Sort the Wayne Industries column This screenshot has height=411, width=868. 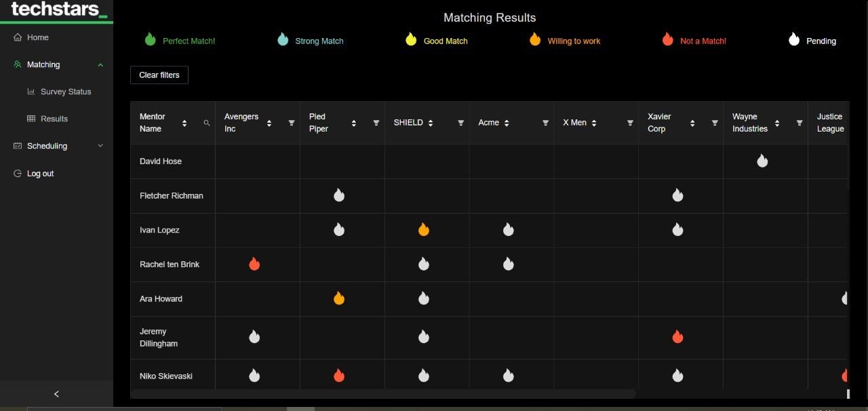click(x=777, y=123)
